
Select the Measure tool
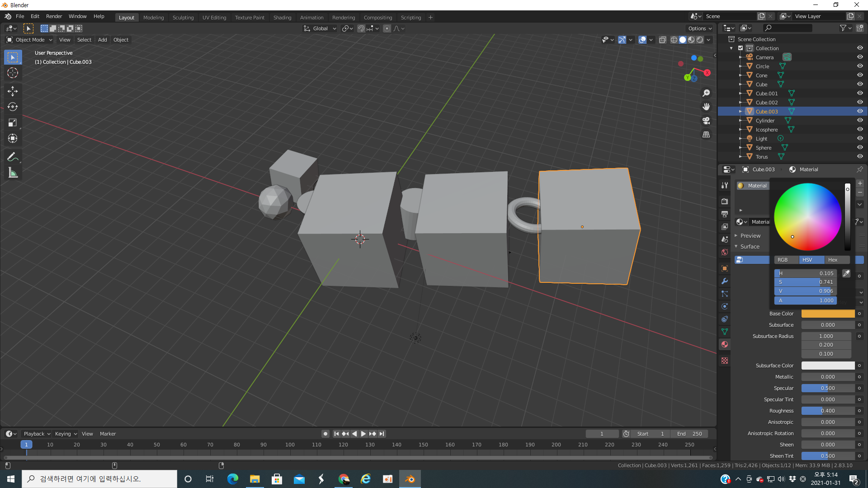point(13,173)
